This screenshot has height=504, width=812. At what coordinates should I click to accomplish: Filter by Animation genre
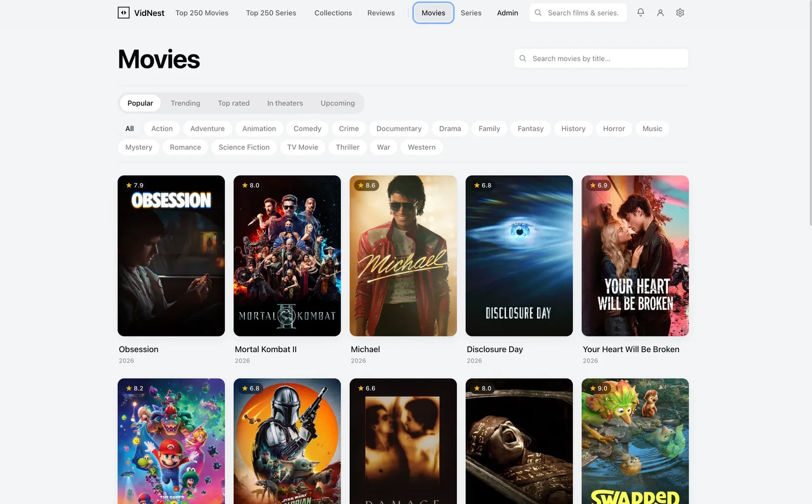(x=259, y=129)
